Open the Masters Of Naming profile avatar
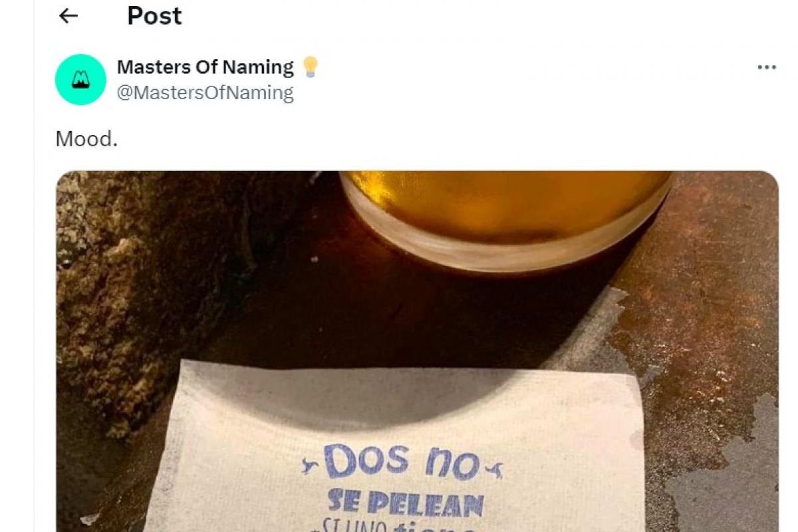798x532 pixels. coord(80,80)
